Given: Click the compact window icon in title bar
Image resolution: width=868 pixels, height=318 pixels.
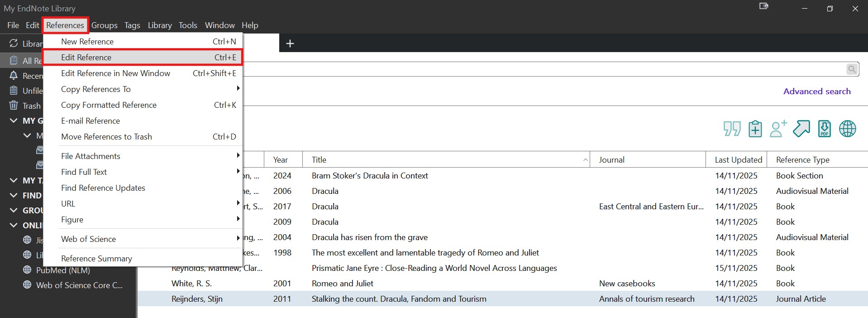Looking at the screenshot, I should point(764,6).
